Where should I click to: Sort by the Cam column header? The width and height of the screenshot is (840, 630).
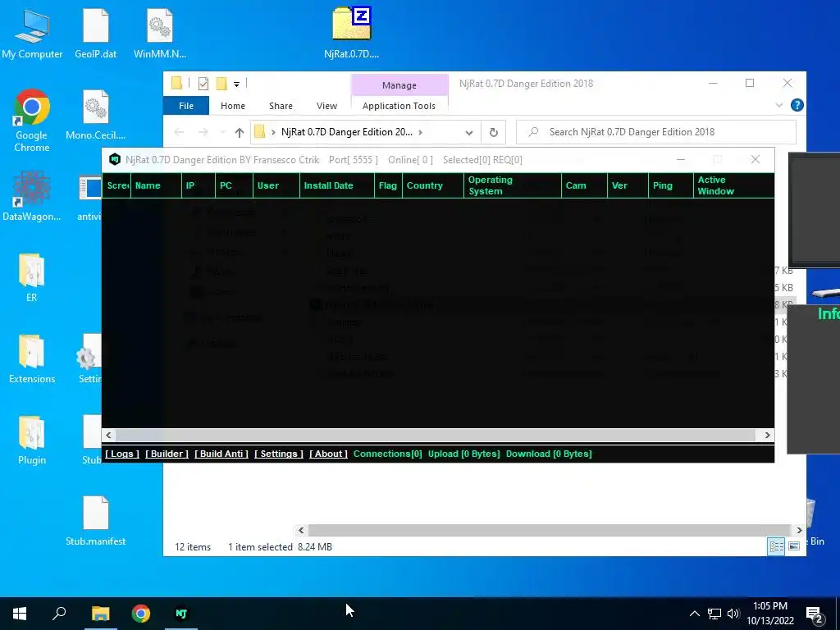584,185
